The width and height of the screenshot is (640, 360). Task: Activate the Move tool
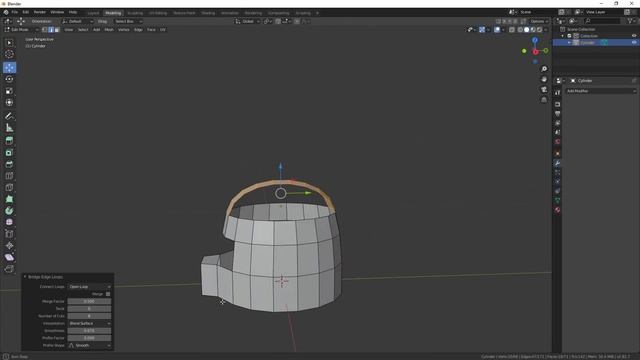point(9,67)
